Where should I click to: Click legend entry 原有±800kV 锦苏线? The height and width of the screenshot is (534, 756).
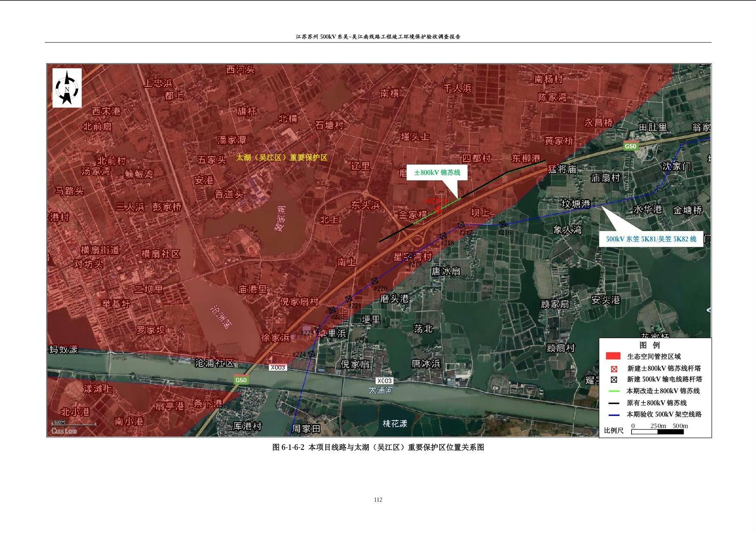click(x=657, y=403)
